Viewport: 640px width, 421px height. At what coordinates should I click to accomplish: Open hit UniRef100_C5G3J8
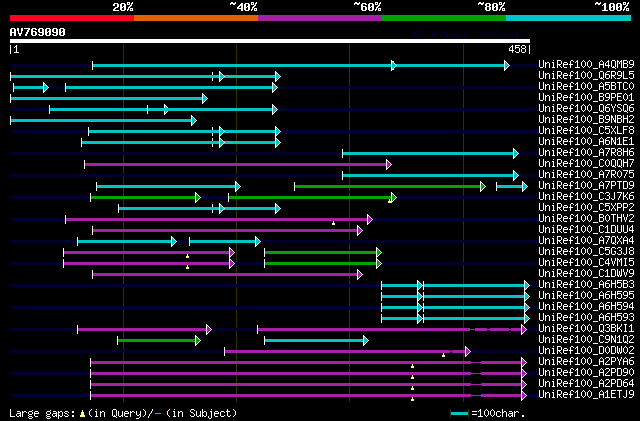point(586,252)
